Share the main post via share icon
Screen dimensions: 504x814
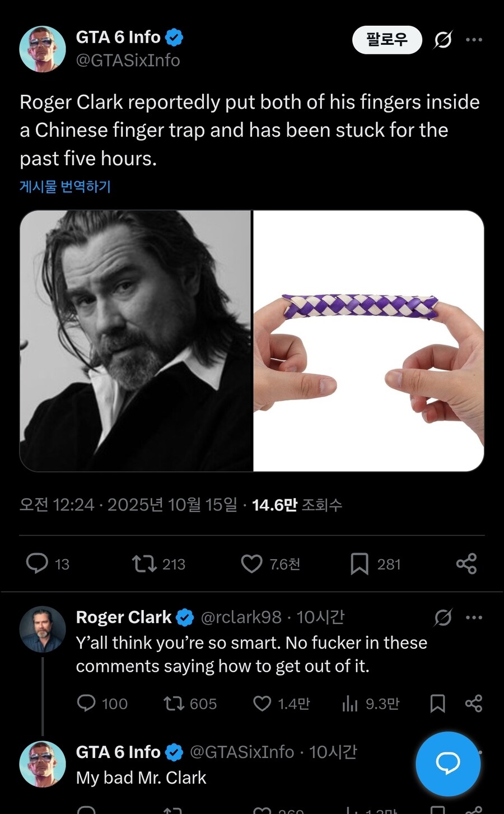point(466,564)
